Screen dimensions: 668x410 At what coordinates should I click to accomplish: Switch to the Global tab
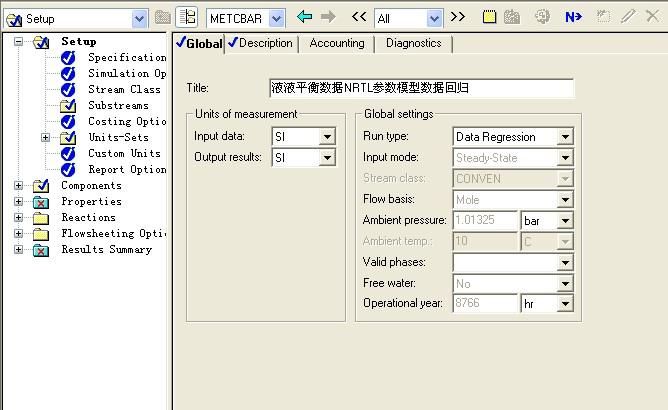199,43
